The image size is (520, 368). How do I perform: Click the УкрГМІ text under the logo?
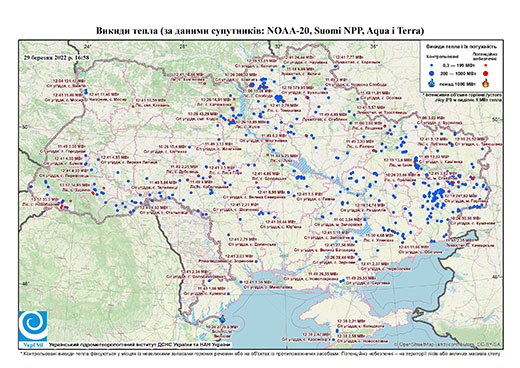33,344
